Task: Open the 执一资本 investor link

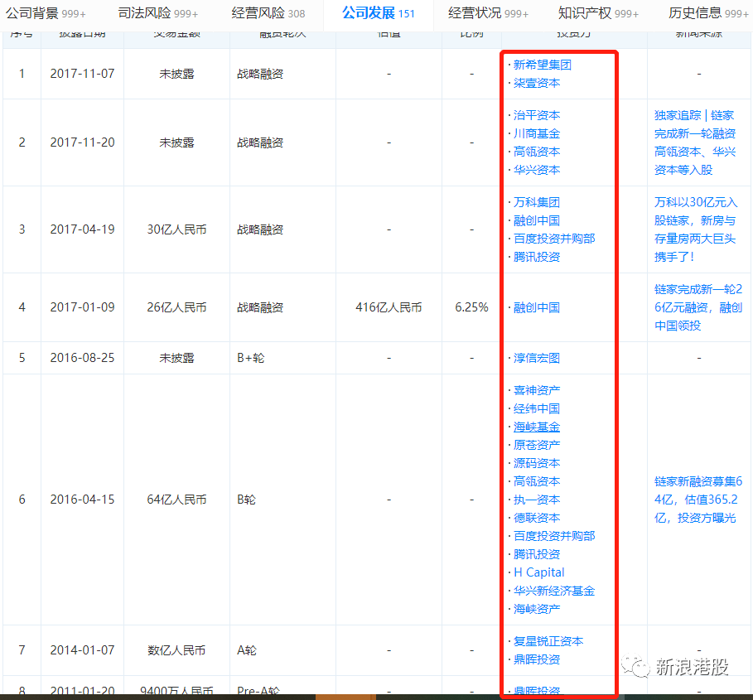Action: click(x=537, y=500)
